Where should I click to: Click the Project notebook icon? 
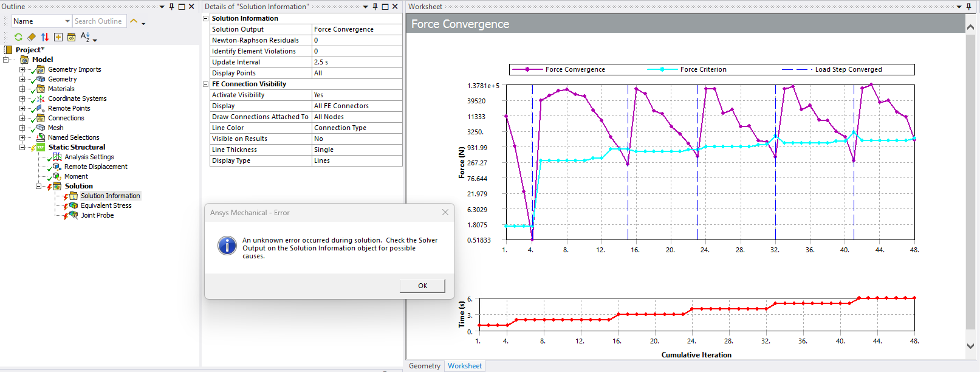(9, 50)
